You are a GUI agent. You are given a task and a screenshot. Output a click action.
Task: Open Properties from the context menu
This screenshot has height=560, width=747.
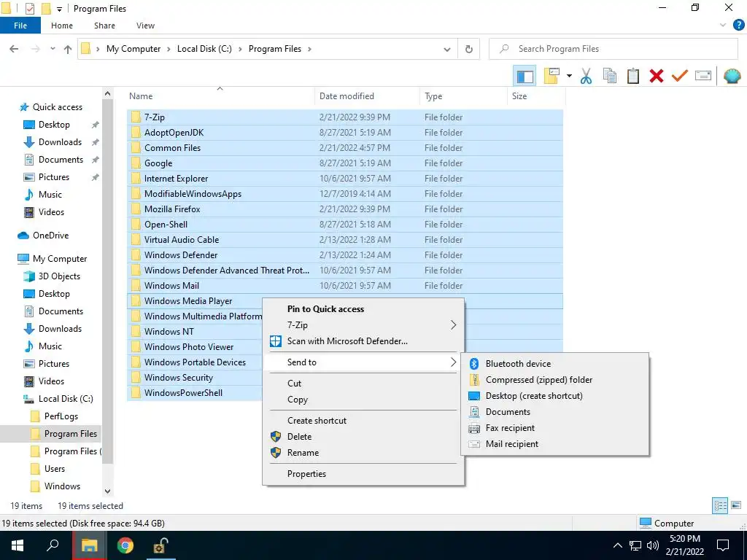tap(363, 474)
